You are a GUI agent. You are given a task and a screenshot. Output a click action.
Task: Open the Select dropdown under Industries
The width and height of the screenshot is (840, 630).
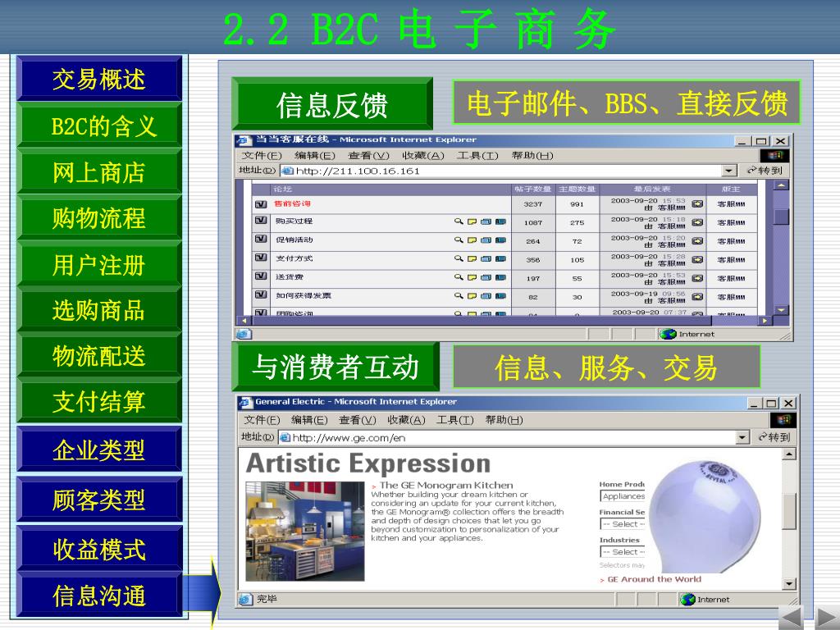[623, 552]
